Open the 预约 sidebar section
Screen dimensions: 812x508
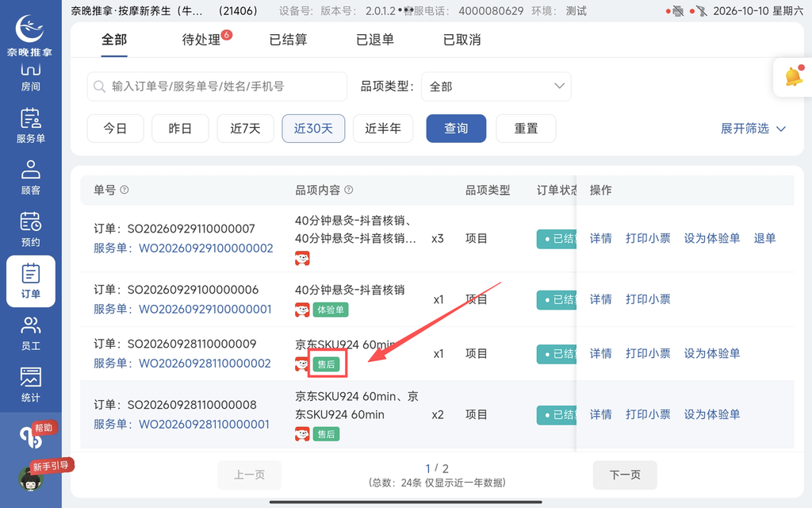coord(31,229)
